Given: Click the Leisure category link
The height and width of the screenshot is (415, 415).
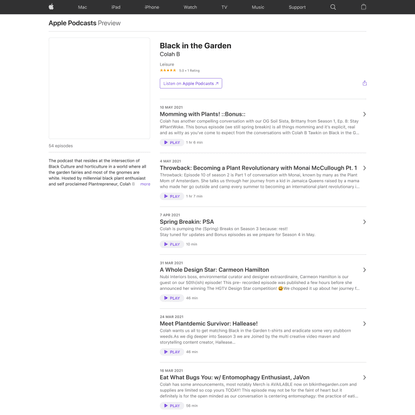Looking at the screenshot, I should click(167, 64).
